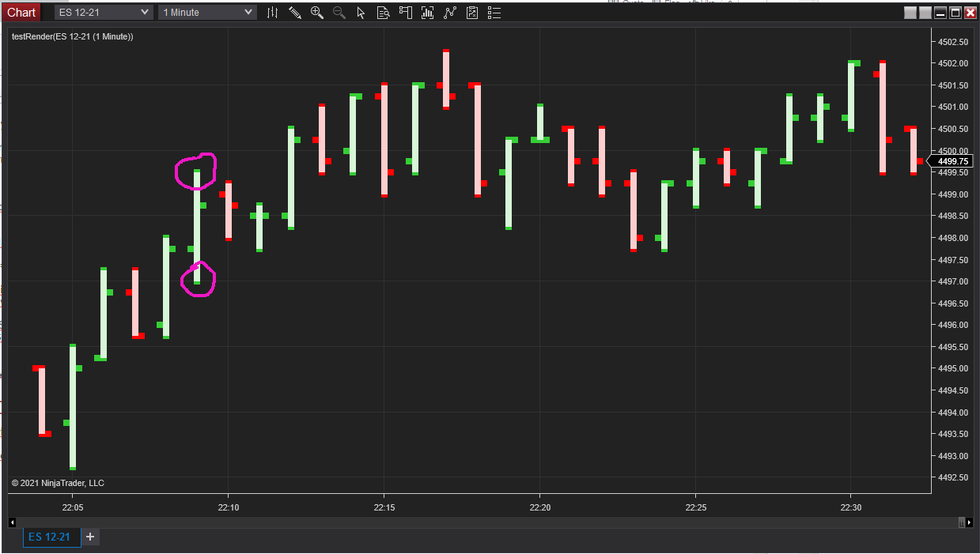Click the bar-type vertical bars icon
Screen dimensions: 980x554
click(x=272, y=12)
